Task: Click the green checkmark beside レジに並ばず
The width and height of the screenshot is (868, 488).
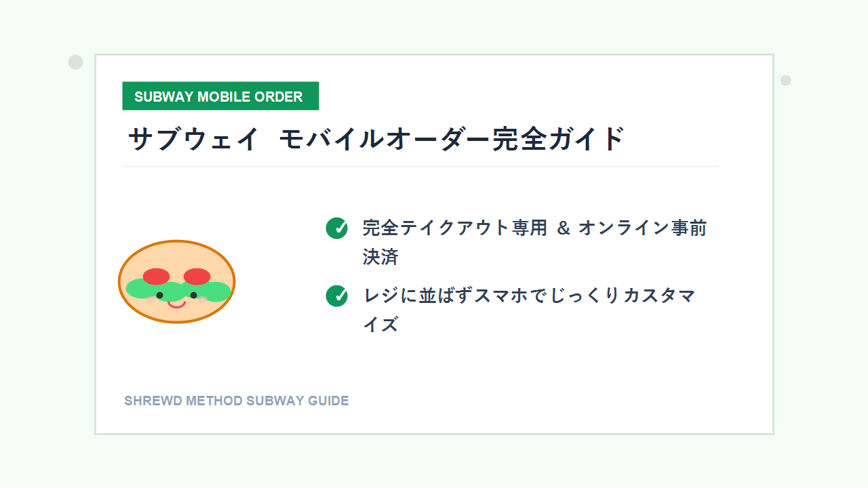Action: [x=336, y=296]
